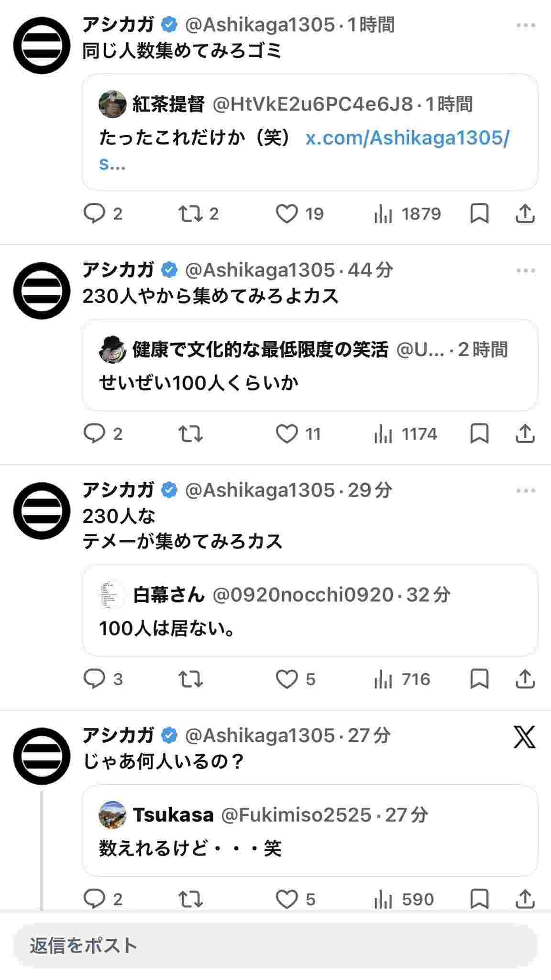Open the @Ashikaga1305 handle on top post
Image resolution: width=551 pixels, height=980 pixels.
260,25
